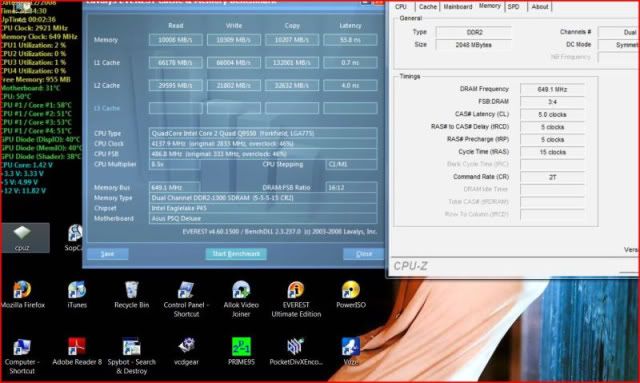Open iTunes desktop icon
This screenshot has width=640, height=383.
77,294
